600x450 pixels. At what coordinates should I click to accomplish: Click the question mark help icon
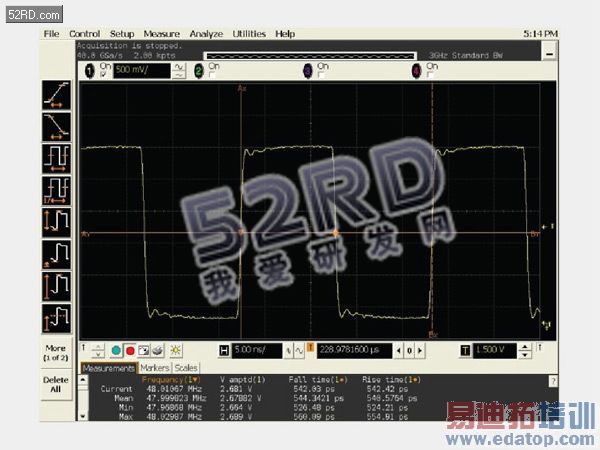point(553,381)
